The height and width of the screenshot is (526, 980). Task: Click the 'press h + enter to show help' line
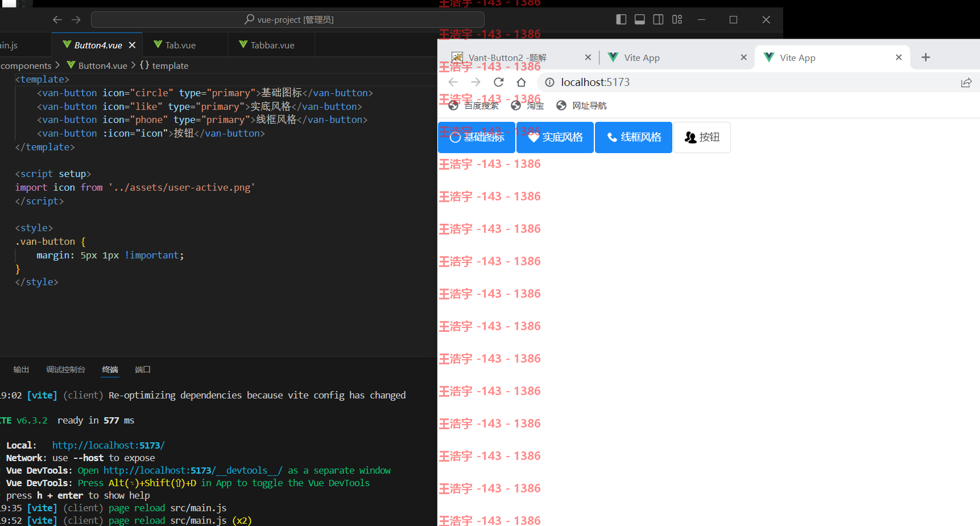78,495
